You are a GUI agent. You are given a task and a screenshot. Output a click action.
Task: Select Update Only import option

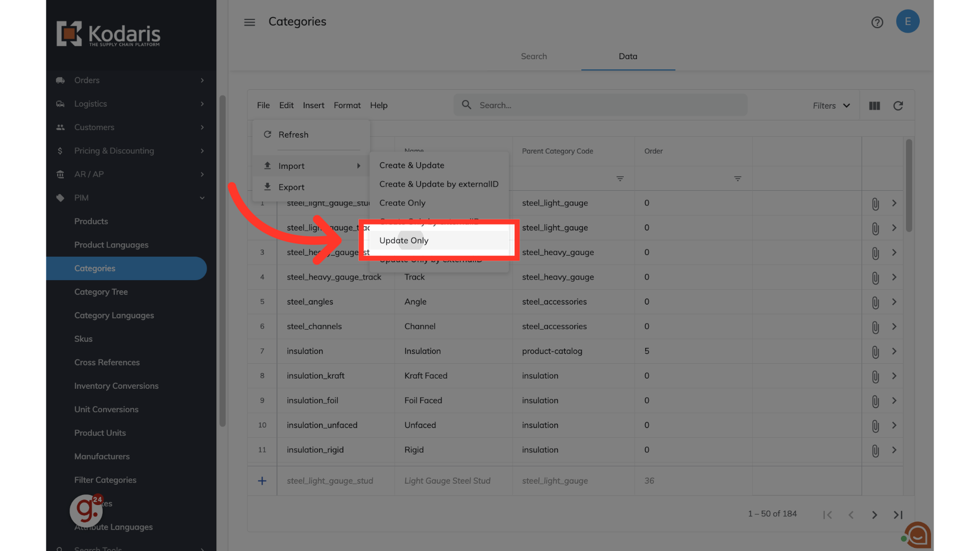point(404,240)
